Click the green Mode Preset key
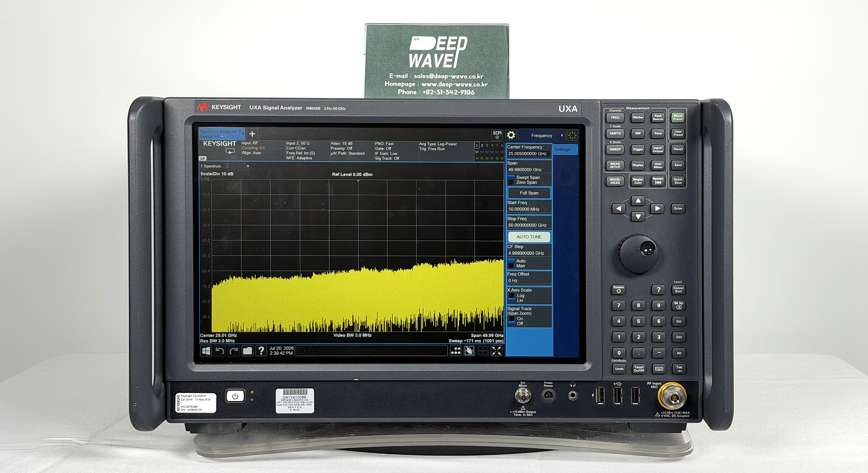Image resolution: width=868 pixels, height=473 pixels. [678, 117]
